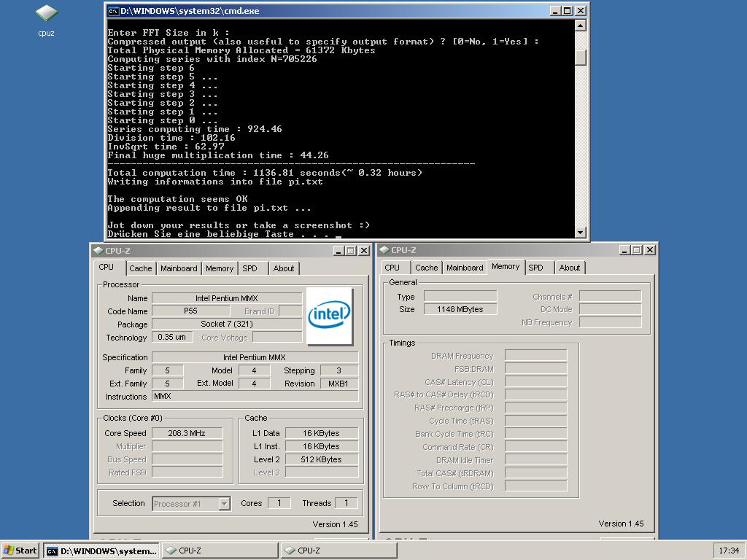747x560 pixels.
Task: Click cmd.exe scrollbar up arrow
Action: (x=580, y=26)
